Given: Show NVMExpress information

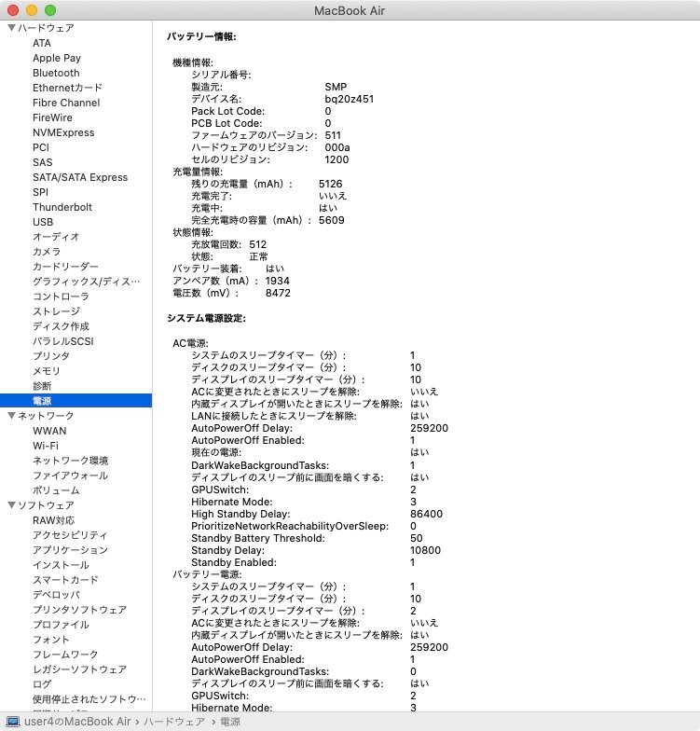Looking at the screenshot, I should 63,132.
